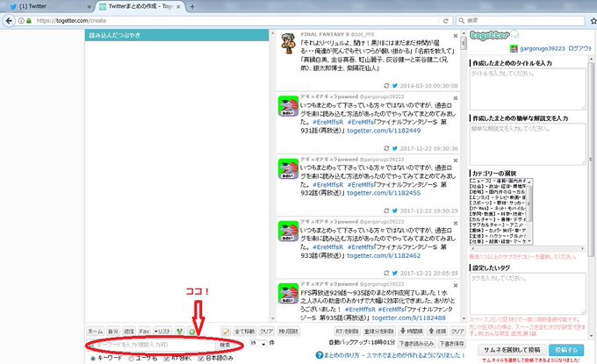Screen dimensions: 597x364
Task: Click Twitter bird icon on 2017-12-22 20:05:55 tweet
Action: (x=395, y=273)
